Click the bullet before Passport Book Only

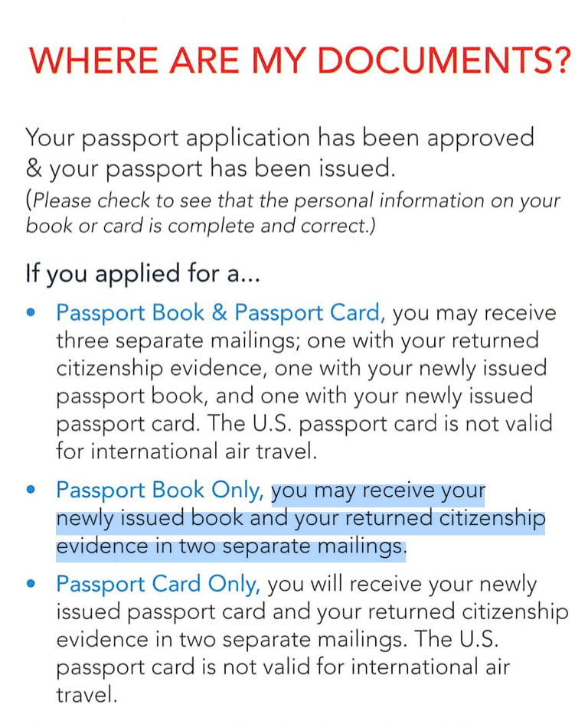pos(31,490)
